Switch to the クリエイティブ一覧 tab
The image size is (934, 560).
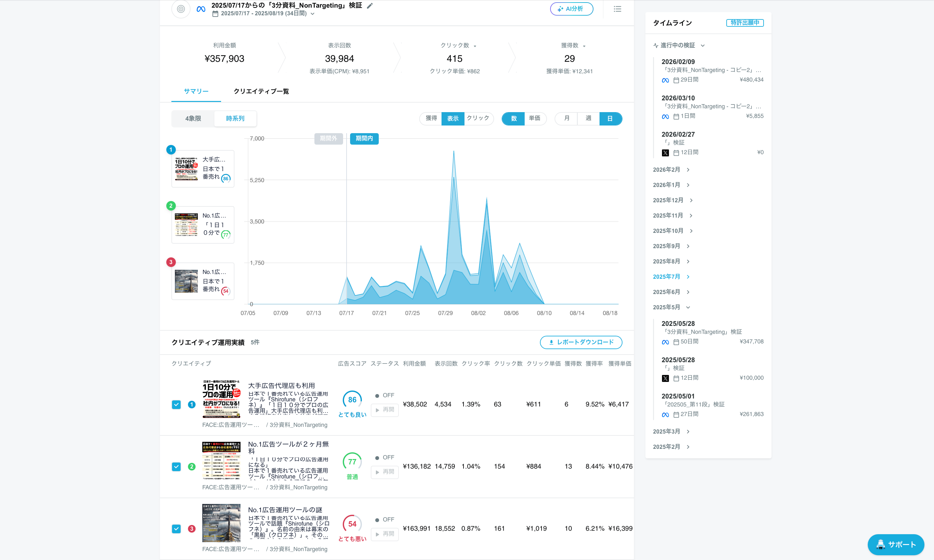261,91
